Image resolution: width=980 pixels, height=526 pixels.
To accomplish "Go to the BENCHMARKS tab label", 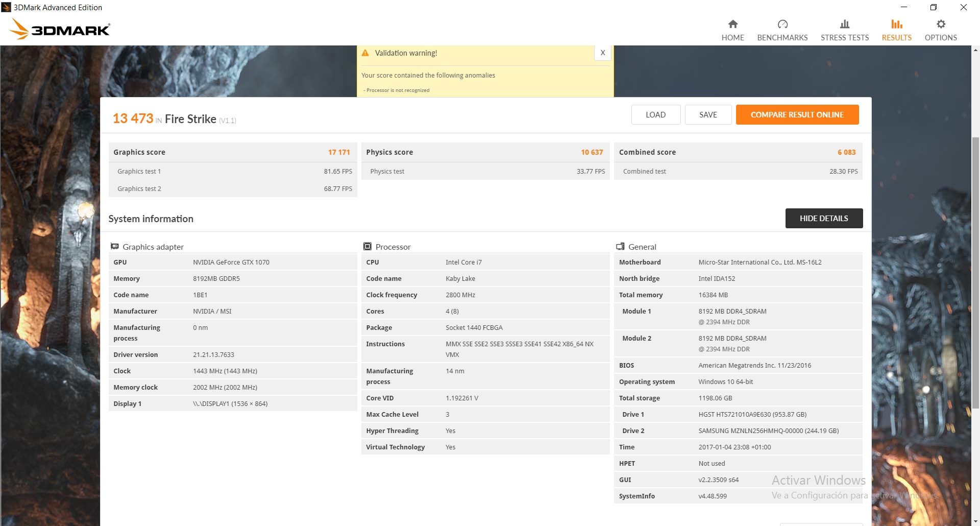I will pos(782,38).
